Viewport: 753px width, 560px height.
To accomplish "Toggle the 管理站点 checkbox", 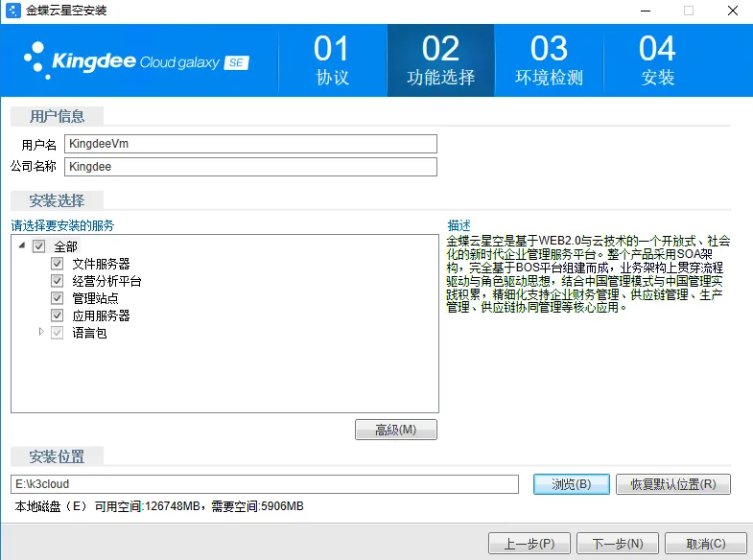I will (x=58, y=298).
